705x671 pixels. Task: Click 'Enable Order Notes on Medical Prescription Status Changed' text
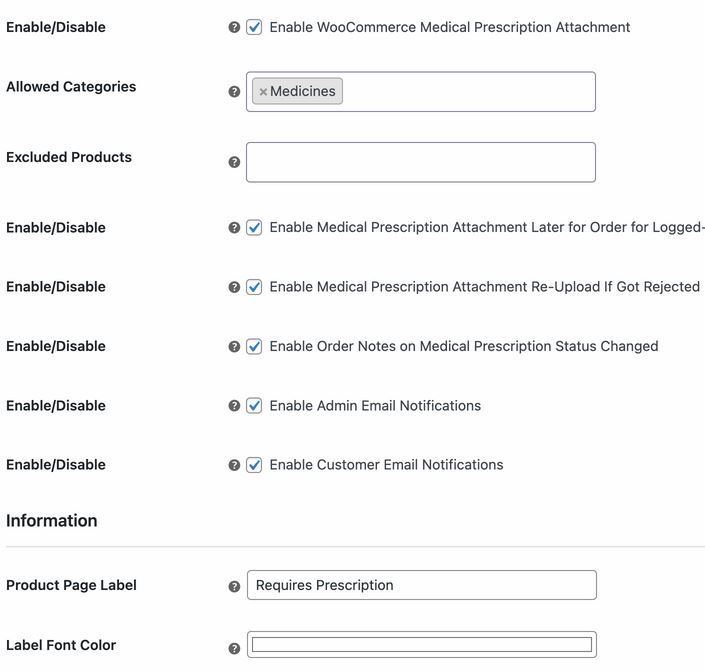pos(464,346)
